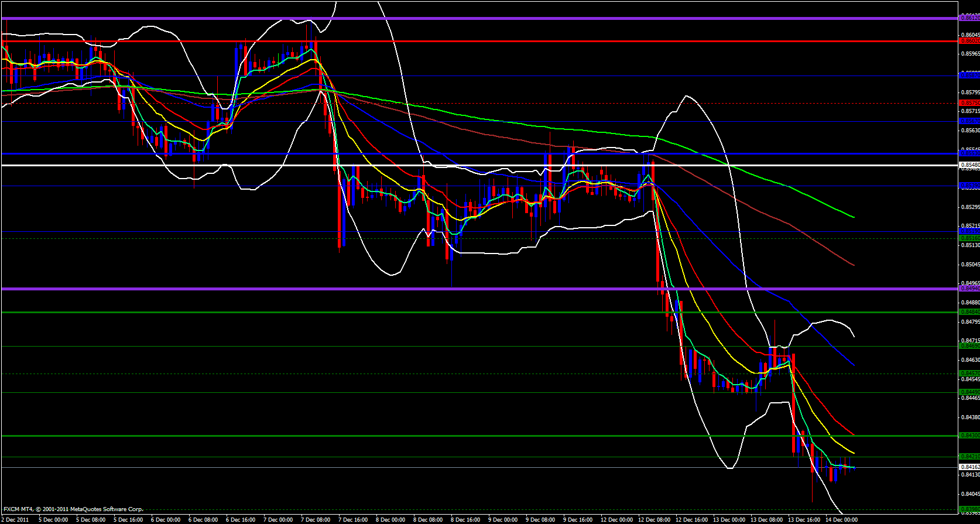The height and width of the screenshot is (524, 980).
Task: Select the green 0.84210 price tag
Action: pos(969,456)
